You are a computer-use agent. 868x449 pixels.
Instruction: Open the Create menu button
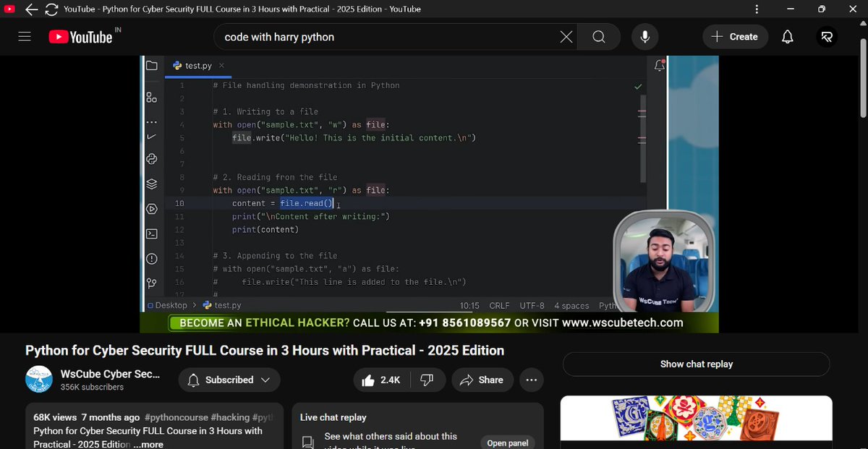click(735, 37)
